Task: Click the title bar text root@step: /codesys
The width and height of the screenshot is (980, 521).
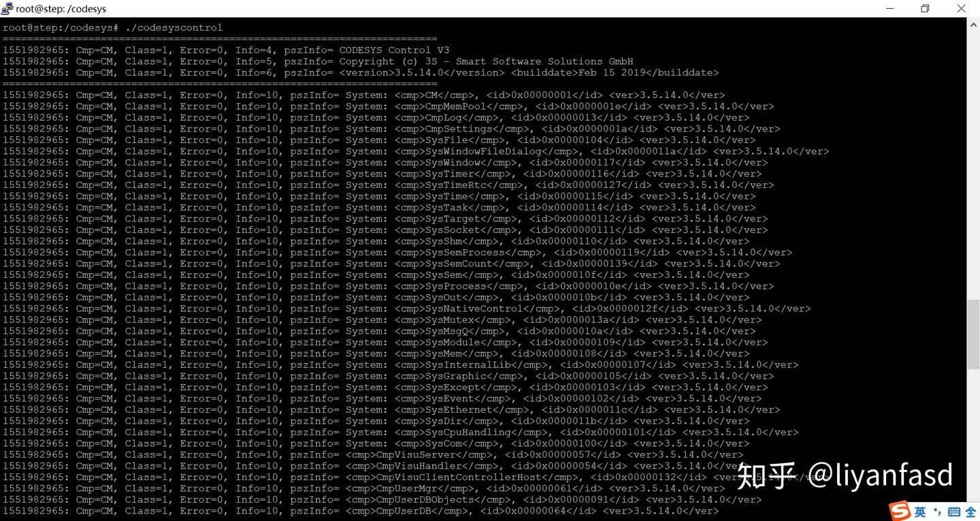Action: tap(61, 9)
